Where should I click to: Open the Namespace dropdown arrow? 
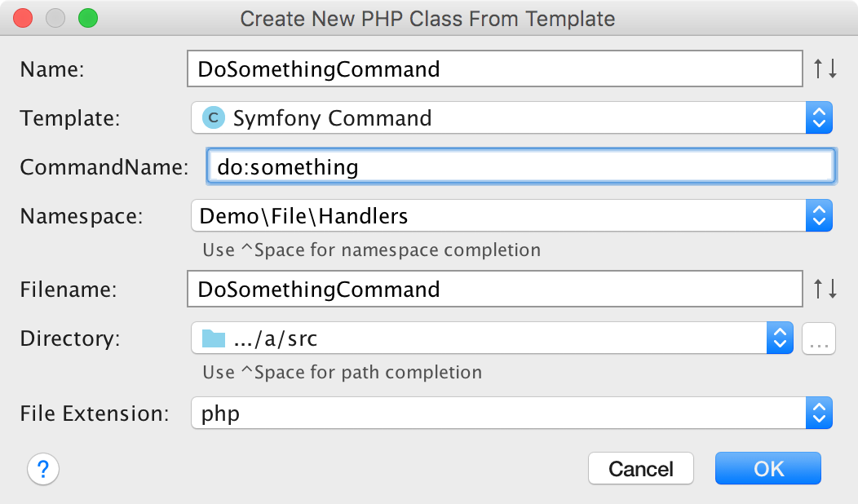819,216
